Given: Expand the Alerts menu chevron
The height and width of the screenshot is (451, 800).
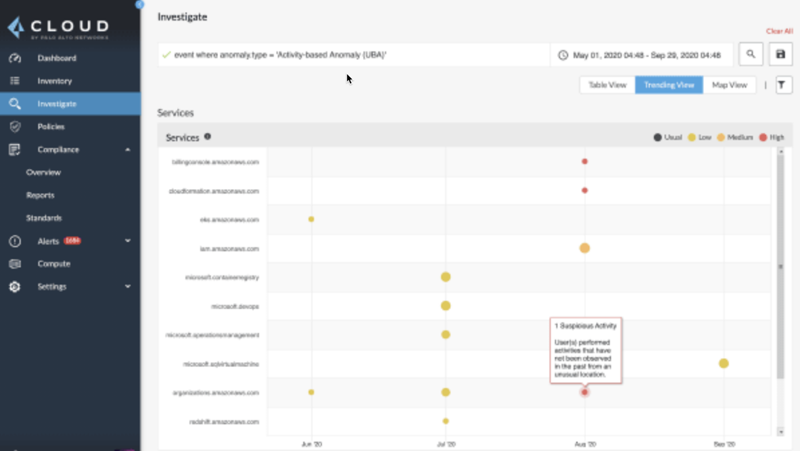Looking at the screenshot, I should pos(128,241).
